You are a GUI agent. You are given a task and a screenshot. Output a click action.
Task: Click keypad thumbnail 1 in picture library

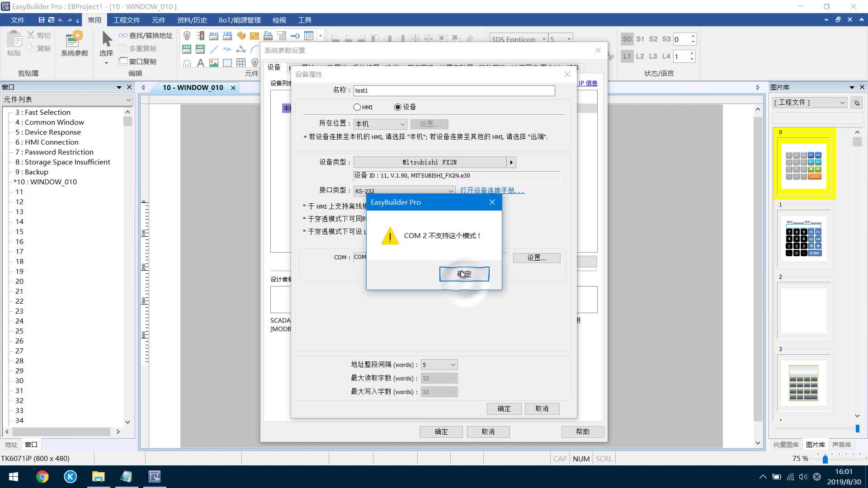(803, 239)
